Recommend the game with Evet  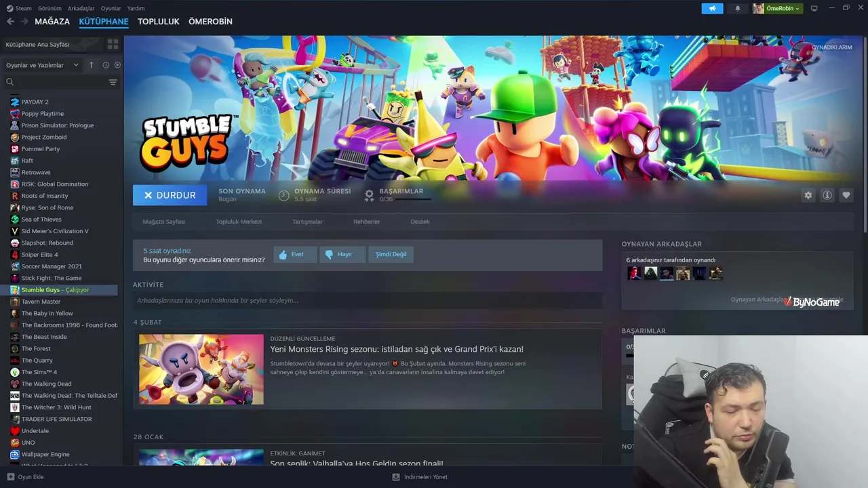pos(295,255)
